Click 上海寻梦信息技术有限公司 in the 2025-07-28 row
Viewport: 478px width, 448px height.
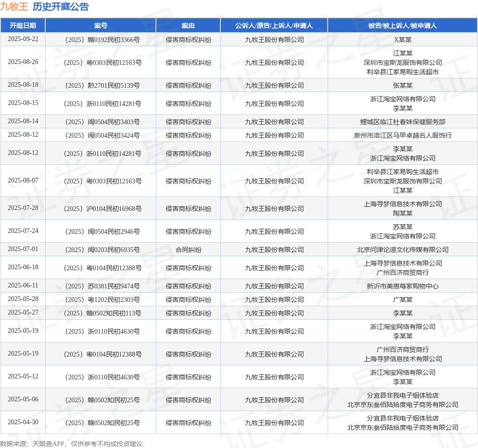(403, 204)
